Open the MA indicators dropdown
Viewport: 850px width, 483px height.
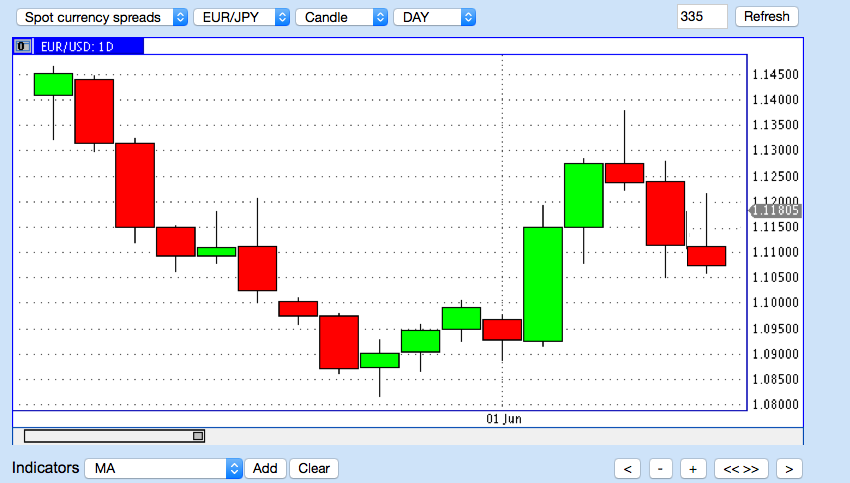click(163, 468)
